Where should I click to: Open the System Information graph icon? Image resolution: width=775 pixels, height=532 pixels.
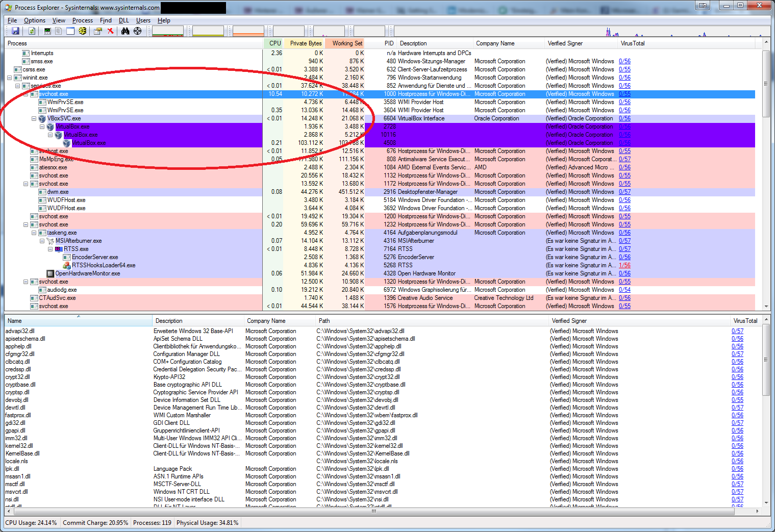click(47, 31)
